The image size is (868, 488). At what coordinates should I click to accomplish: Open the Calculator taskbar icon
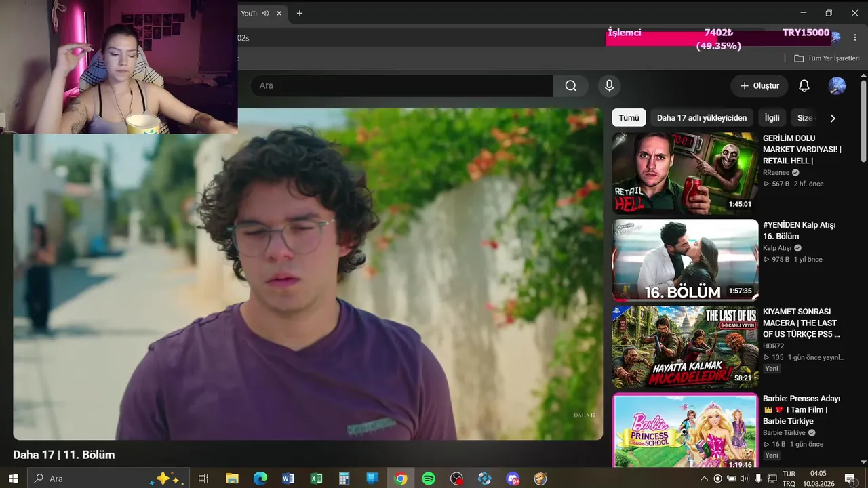coord(344,479)
